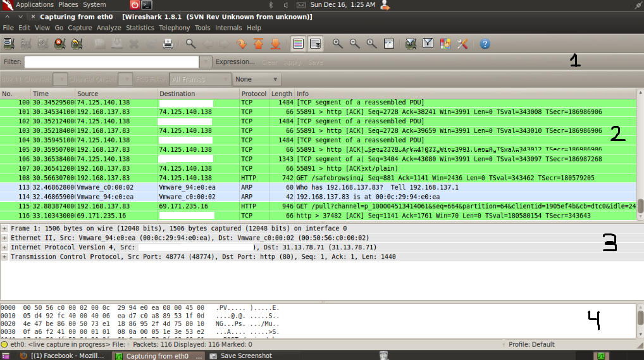Stop the running live capture
644x360 pixels.
coord(60,44)
